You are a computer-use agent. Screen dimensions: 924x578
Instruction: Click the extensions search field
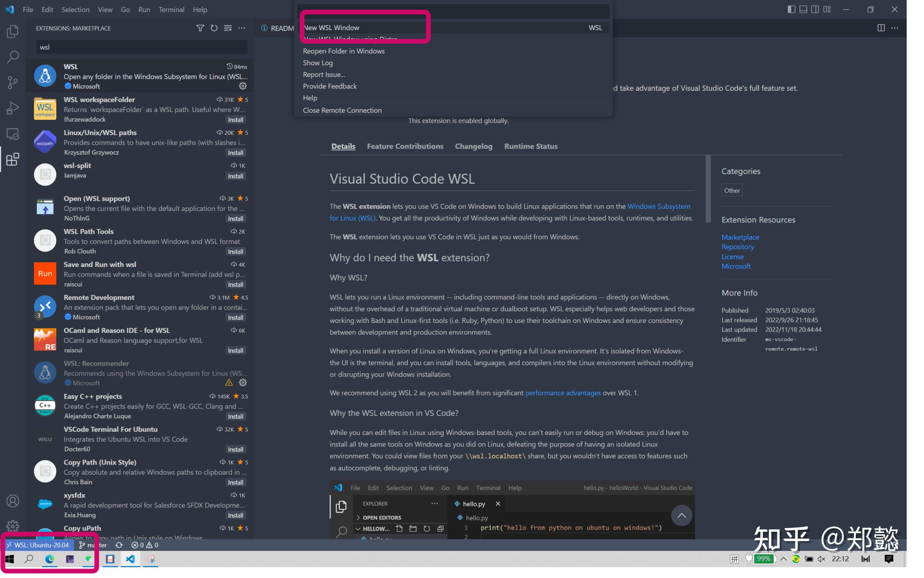click(141, 47)
